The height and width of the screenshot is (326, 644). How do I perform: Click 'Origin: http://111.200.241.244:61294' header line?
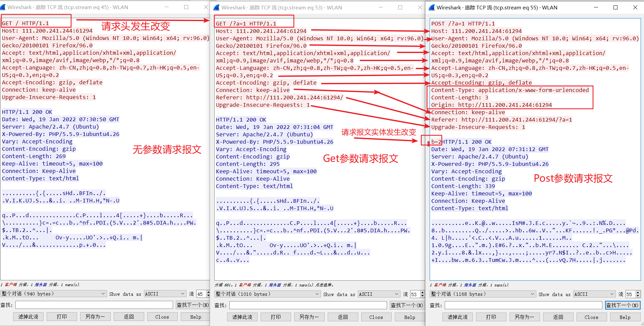491,105
